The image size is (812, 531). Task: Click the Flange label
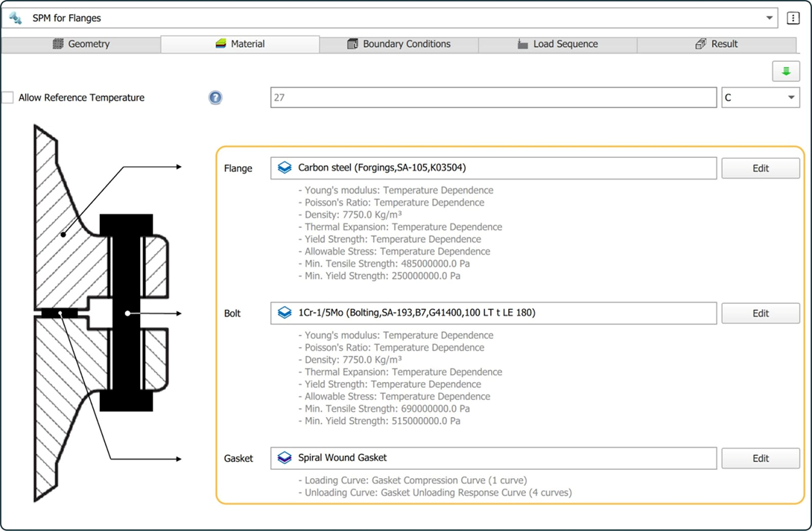(238, 168)
